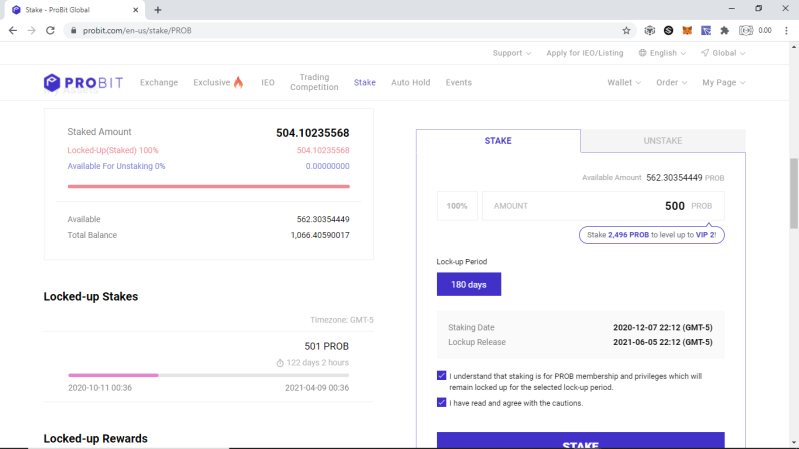Image resolution: width=799 pixels, height=449 pixels.
Task: Toggle the agree with cautions checkbox
Action: (x=441, y=403)
